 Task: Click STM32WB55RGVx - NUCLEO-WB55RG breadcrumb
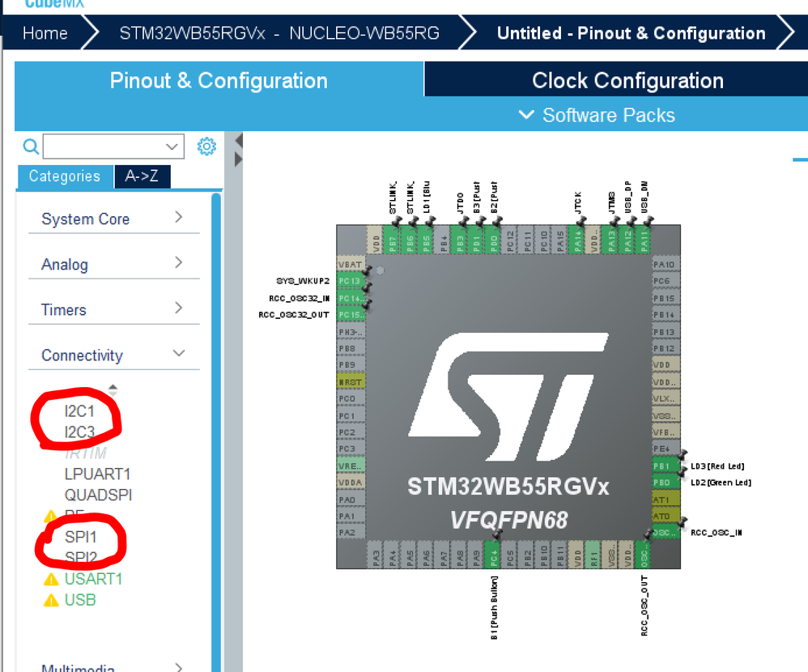(279, 33)
